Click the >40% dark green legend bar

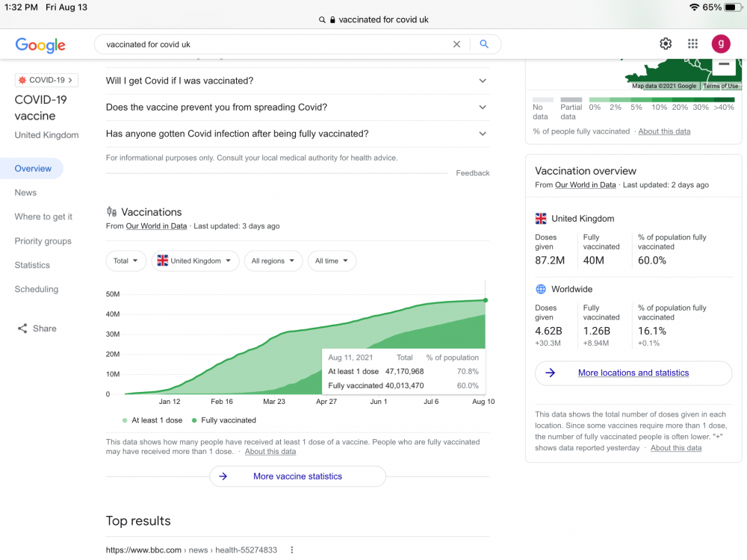723,99
